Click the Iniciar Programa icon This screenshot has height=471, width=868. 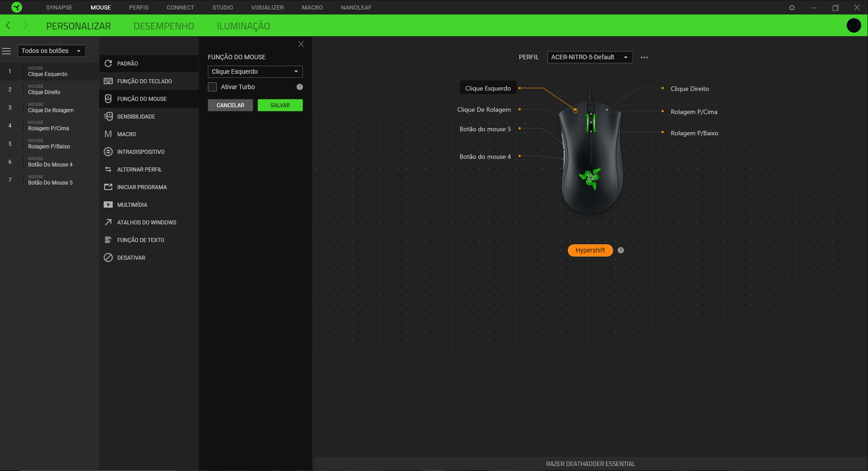coord(108,187)
